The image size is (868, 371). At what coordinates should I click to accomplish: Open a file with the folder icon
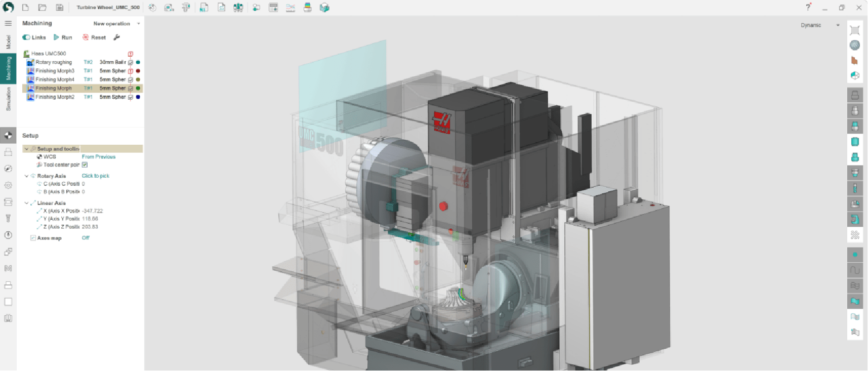point(43,8)
